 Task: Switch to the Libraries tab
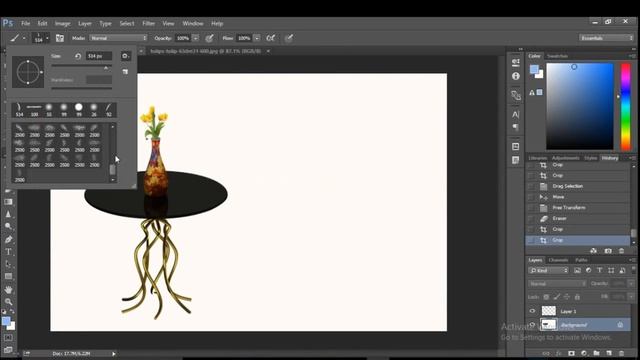pyautogui.click(x=538, y=158)
